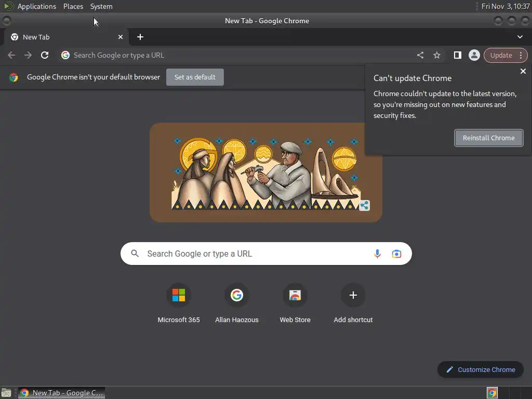Click the Google logo in address bar
Image resolution: width=532 pixels, height=399 pixels.
(65, 55)
